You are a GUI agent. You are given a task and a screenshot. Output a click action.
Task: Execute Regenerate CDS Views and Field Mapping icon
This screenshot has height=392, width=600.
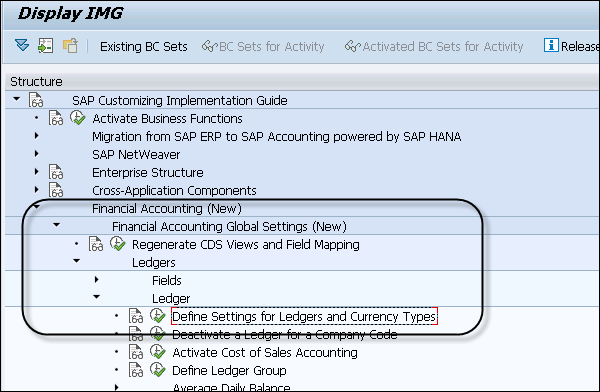pos(117,243)
